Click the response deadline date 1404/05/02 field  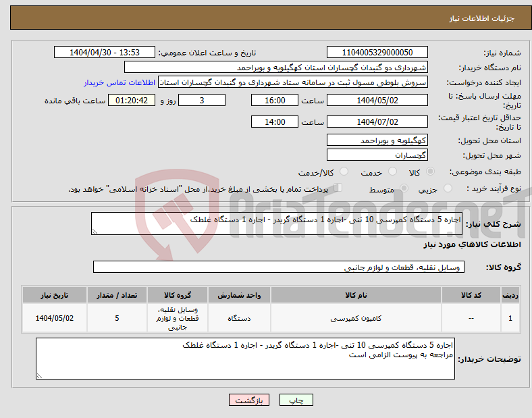tap(377, 101)
